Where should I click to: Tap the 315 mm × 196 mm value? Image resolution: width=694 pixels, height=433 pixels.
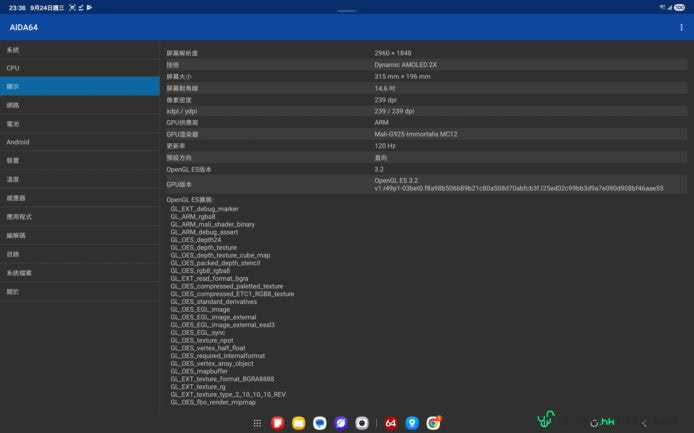402,77
